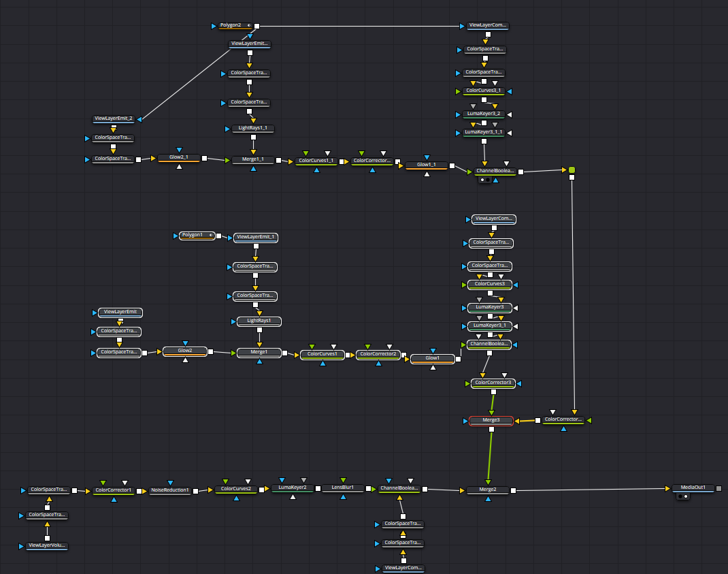Select the ViewLayerEmit node above Glow2

pyautogui.click(x=120, y=313)
